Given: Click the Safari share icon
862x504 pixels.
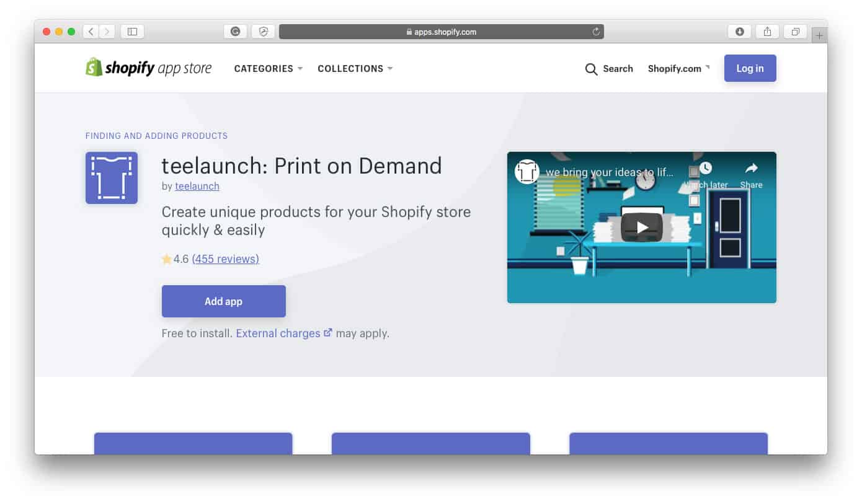Looking at the screenshot, I should coord(768,32).
